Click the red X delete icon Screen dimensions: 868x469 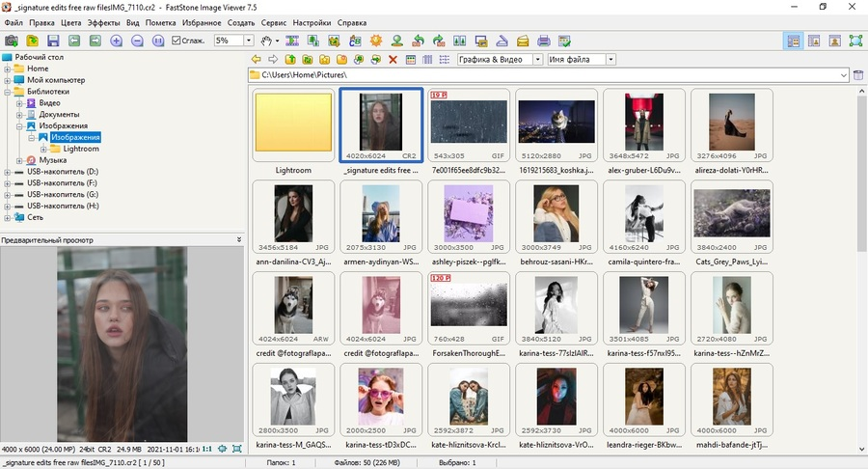point(393,59)
